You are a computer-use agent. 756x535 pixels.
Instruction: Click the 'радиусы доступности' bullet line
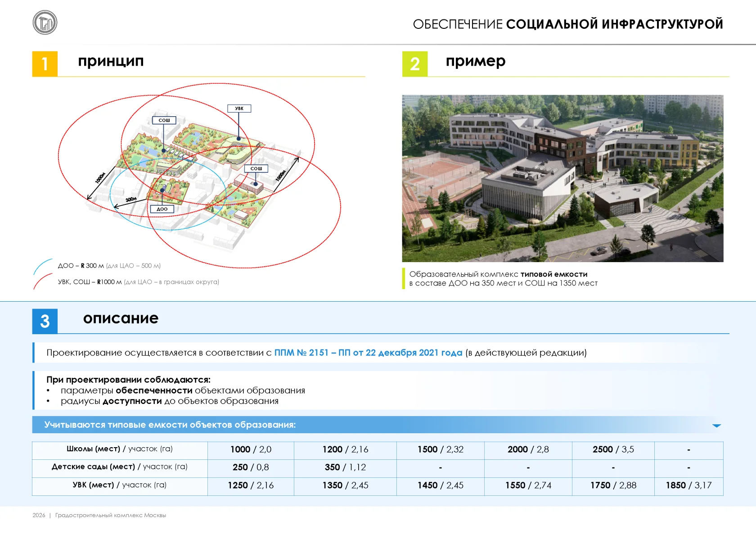click(169, 401)
